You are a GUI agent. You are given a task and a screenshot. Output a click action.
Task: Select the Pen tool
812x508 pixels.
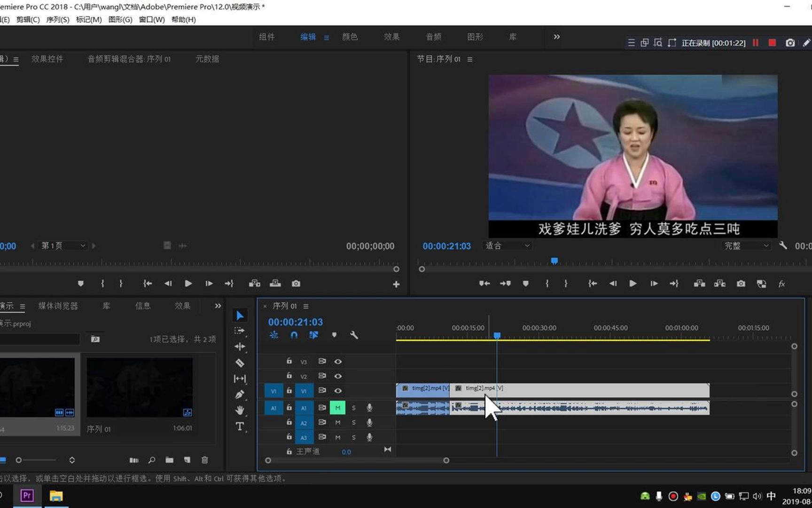240,394
